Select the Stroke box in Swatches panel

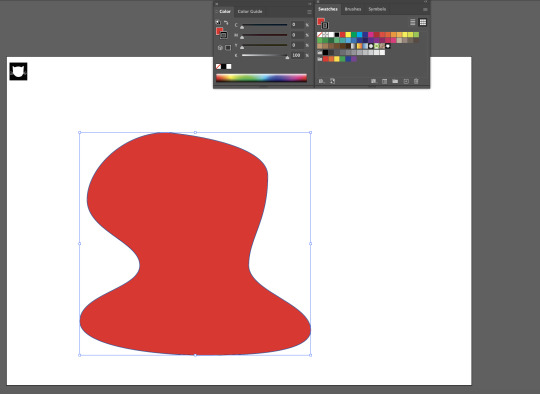(x=325, y=25)
